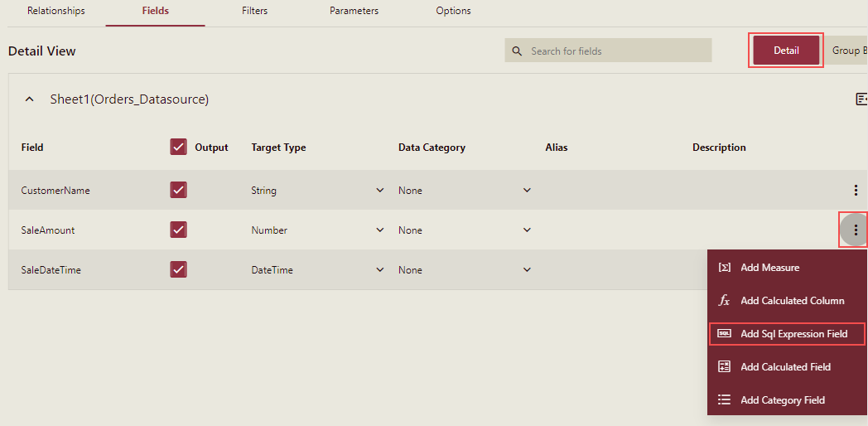
Task: Click the search magnifier icon
Action: point(517,51)
